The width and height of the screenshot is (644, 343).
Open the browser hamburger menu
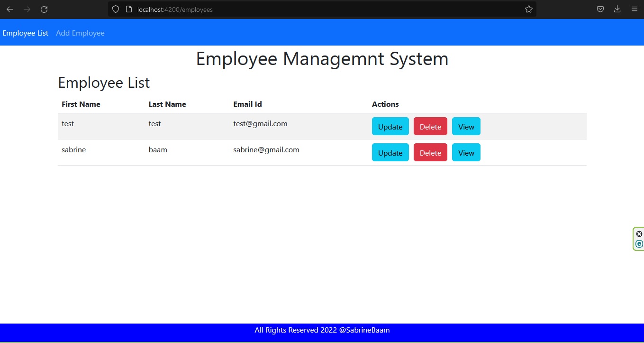pos(635,9)
